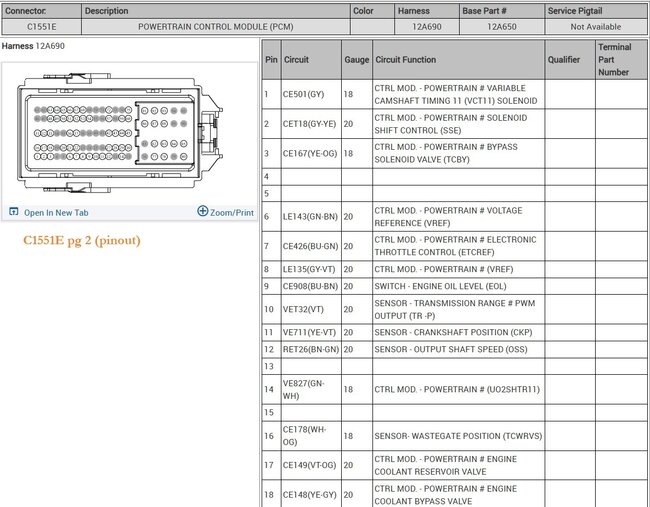Select connector value C1551E
Viewport: 650px width, 507px height.
41,27
